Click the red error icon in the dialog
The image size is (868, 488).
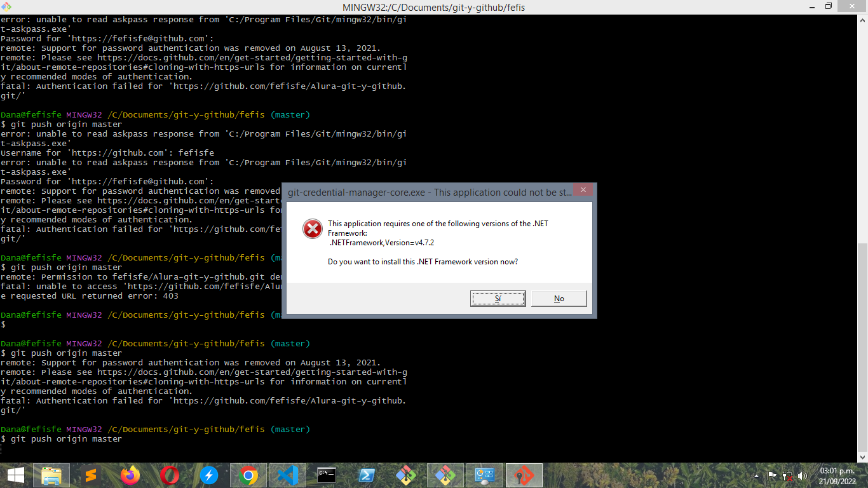312,229
